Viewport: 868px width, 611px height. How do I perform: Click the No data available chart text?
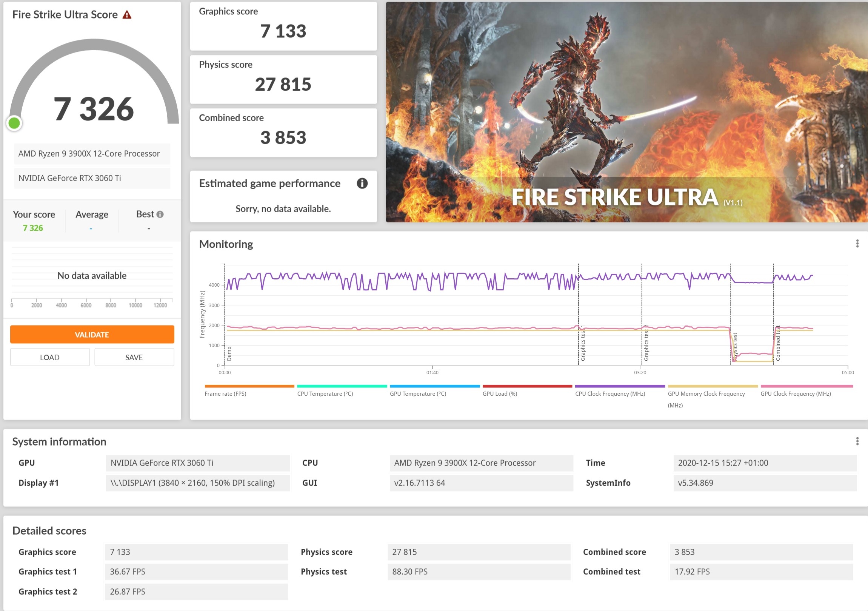pyautogui.click(x=92, y=275)
